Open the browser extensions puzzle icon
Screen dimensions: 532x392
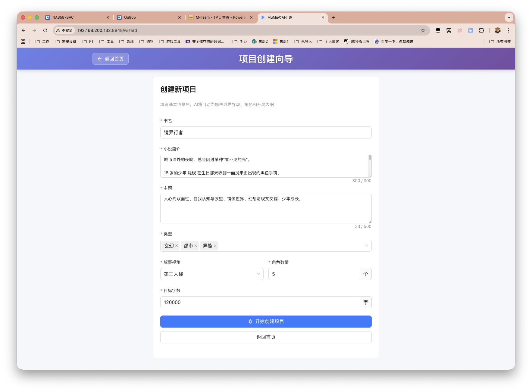click(x=481, y=30)
